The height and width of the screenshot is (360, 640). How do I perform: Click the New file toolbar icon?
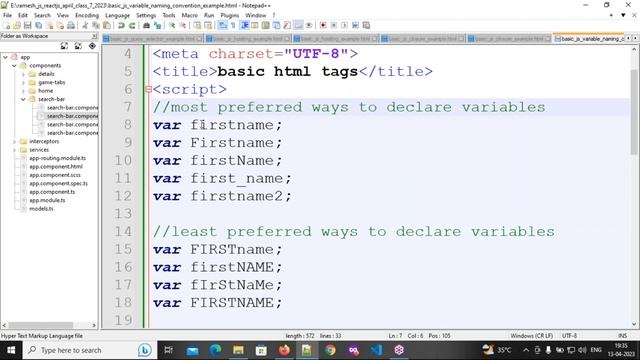(x=7, y=25)
